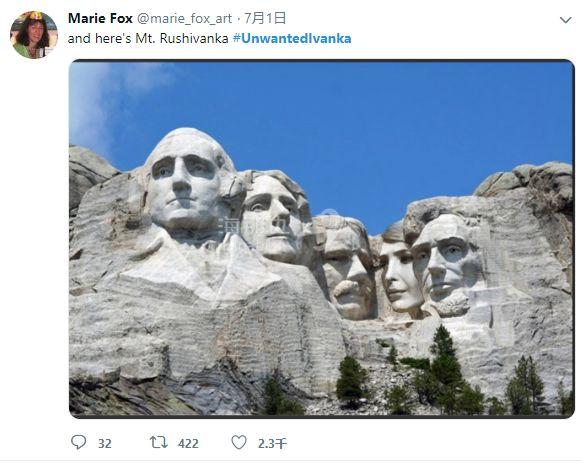Click the mustached carved face in photo
The height and width of the screenshot is (464, 581).
[346, 271]
